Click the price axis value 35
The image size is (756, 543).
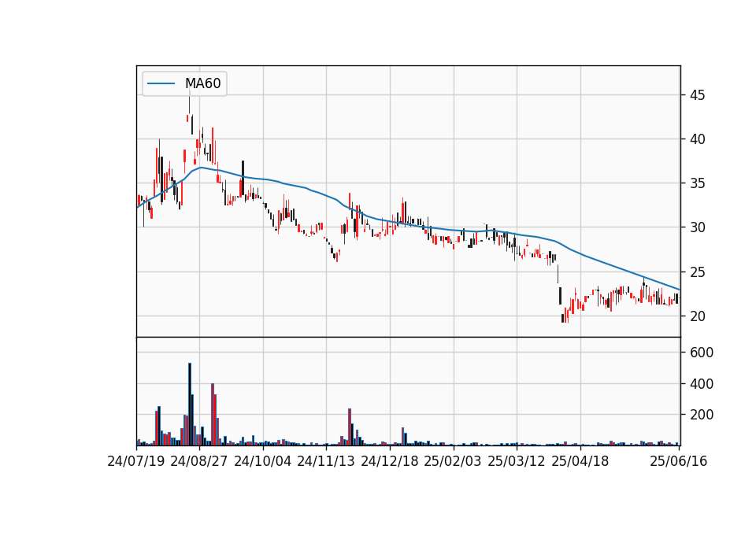697,183
